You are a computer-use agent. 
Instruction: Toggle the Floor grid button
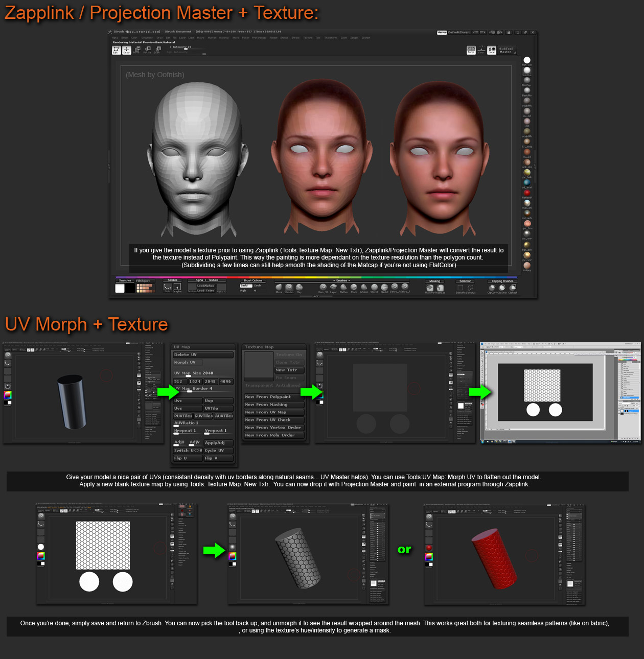481,50
